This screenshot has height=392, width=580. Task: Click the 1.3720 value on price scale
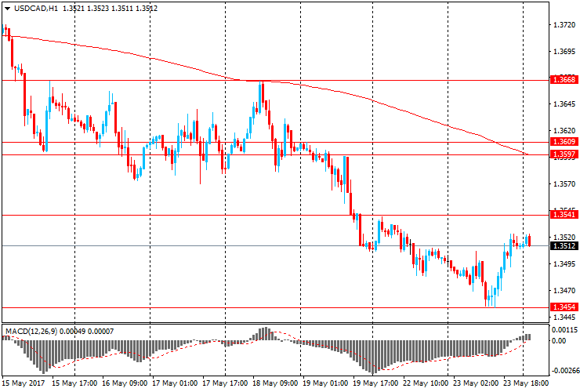pos(563,26)
